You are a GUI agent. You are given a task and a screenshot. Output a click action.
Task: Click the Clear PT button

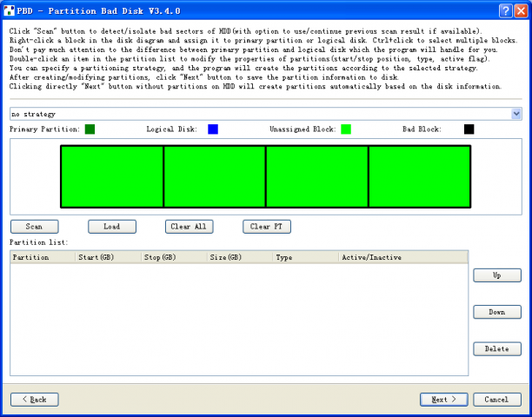(x=267, y=227)
